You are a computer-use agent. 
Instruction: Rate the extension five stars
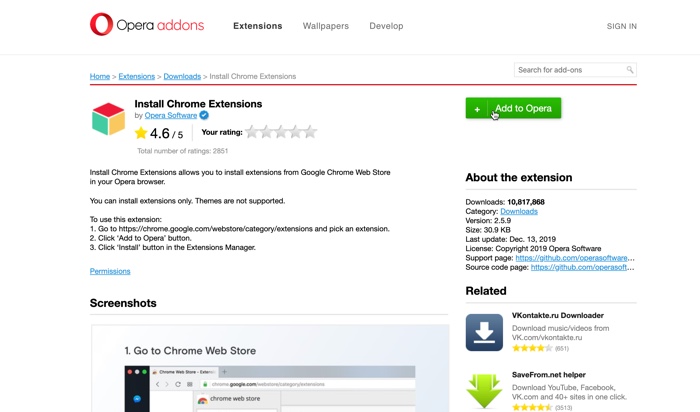310,132
